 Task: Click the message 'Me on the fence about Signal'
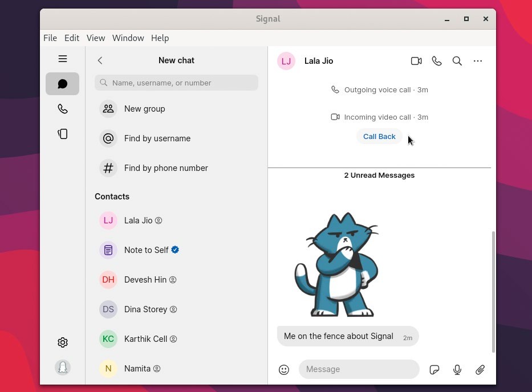348,336
